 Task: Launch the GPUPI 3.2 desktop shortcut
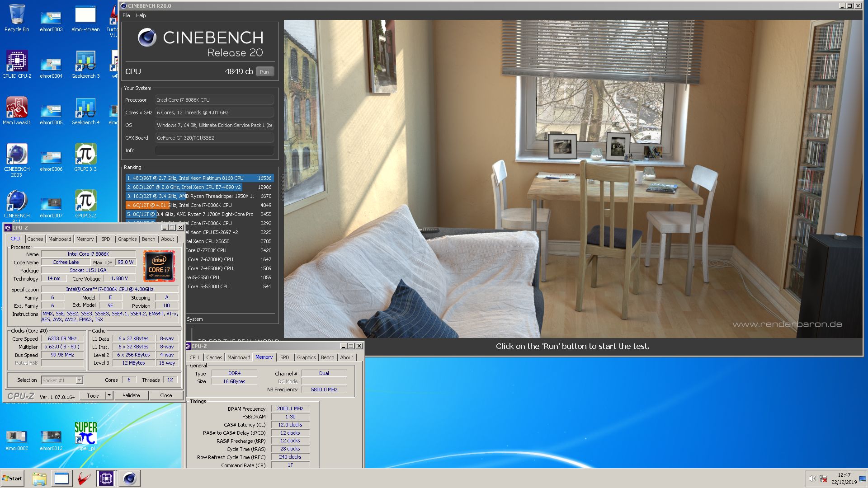click(85, 204)
